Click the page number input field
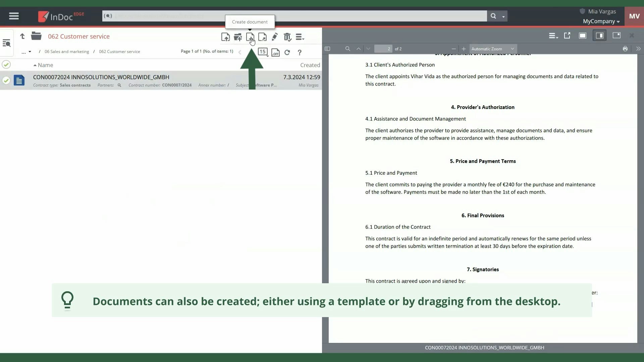Image resolution: width=644 pixels, height=362 pixels. [x=383, y=49]
